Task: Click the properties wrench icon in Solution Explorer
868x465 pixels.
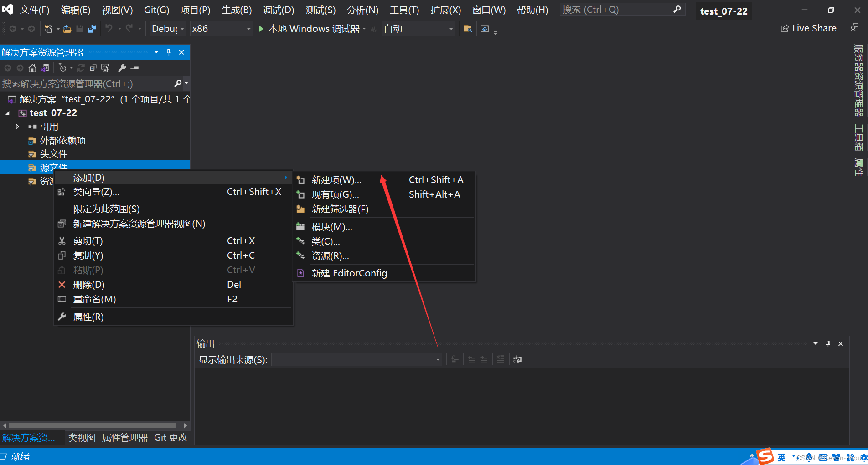Action: point(122,68)
